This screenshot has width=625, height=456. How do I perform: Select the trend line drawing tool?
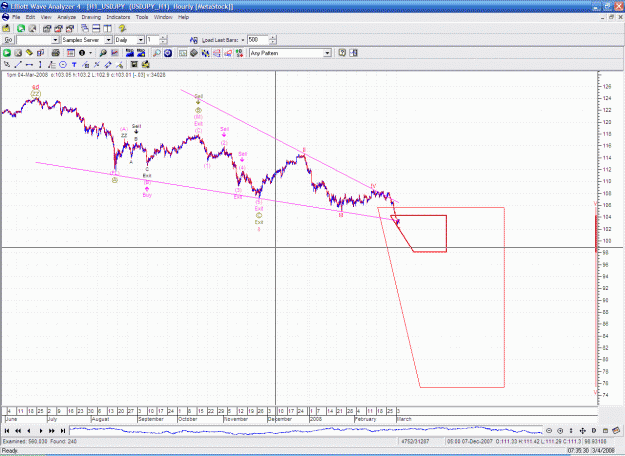pyautogui.click(x=18, y=65)
